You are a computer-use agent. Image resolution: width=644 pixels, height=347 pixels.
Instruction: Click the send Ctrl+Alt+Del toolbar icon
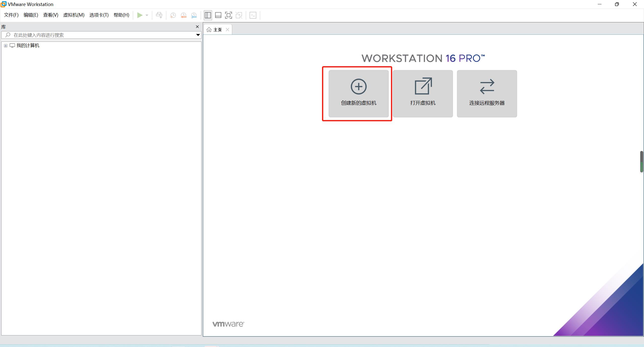tap(159, 15)
